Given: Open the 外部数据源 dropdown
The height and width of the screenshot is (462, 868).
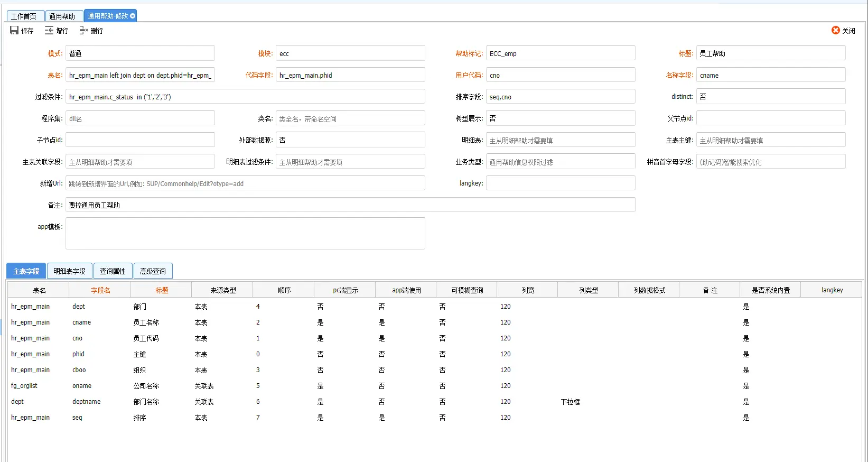Looking at the screenshot, I should point(350,140).
